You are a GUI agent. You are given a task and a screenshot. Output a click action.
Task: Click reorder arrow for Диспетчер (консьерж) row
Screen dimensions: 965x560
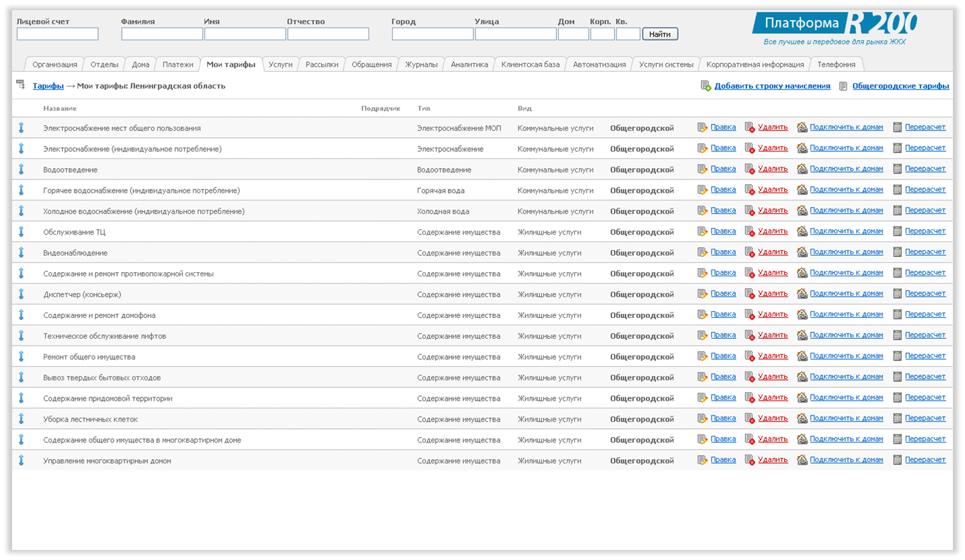tap(21, 294)
